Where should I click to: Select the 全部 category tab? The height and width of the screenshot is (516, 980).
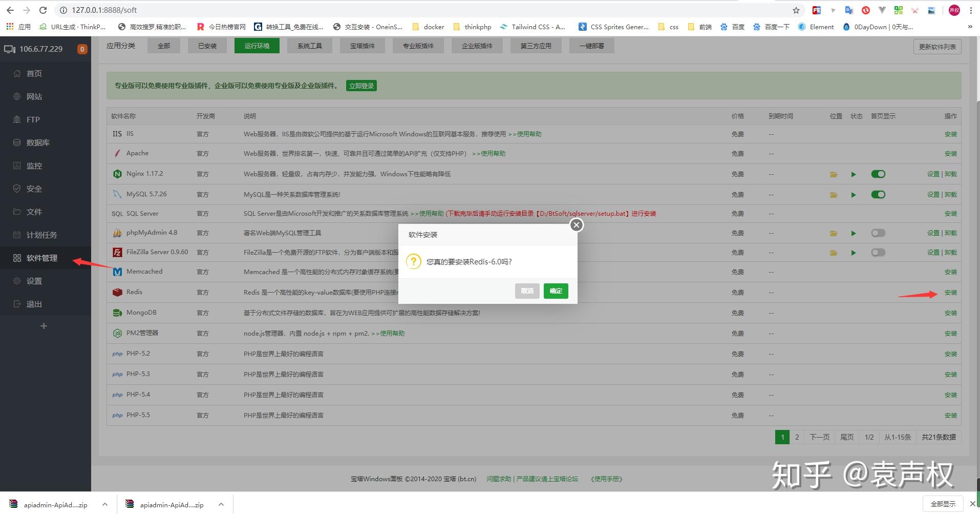(x=164, y=46)
